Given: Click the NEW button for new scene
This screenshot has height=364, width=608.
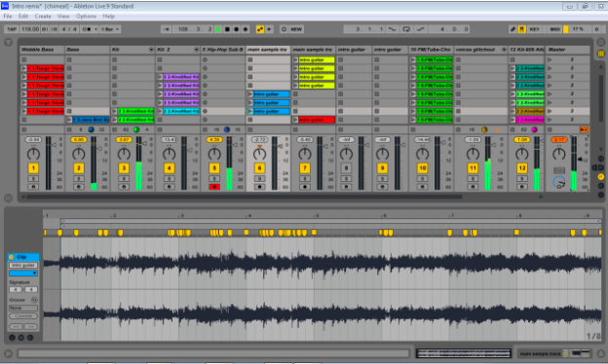Looking at the screenshot, I should point(296,29).
